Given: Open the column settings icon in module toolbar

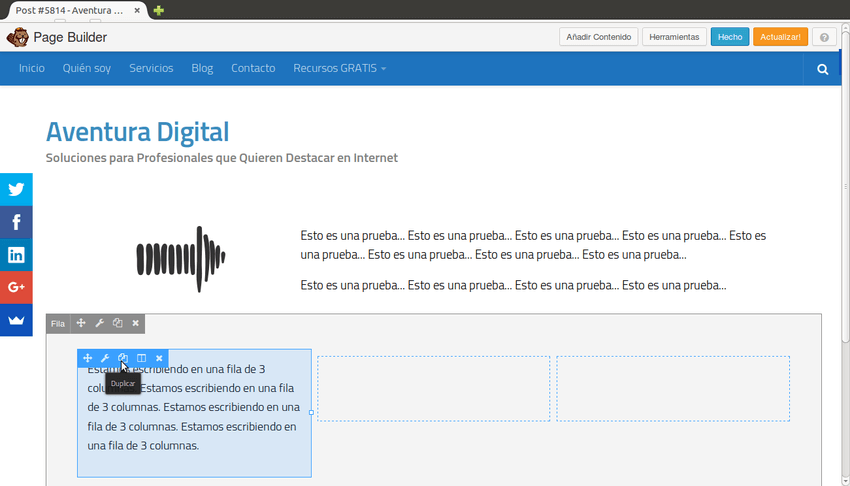Looking at the screenshot, I should (141, 358).
